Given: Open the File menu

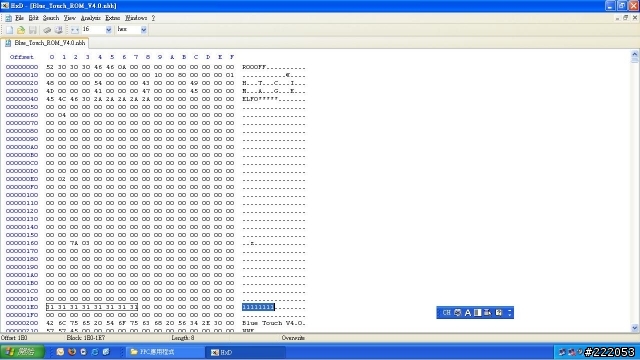Looking at the screenshot, I should (x=19, y=18).
